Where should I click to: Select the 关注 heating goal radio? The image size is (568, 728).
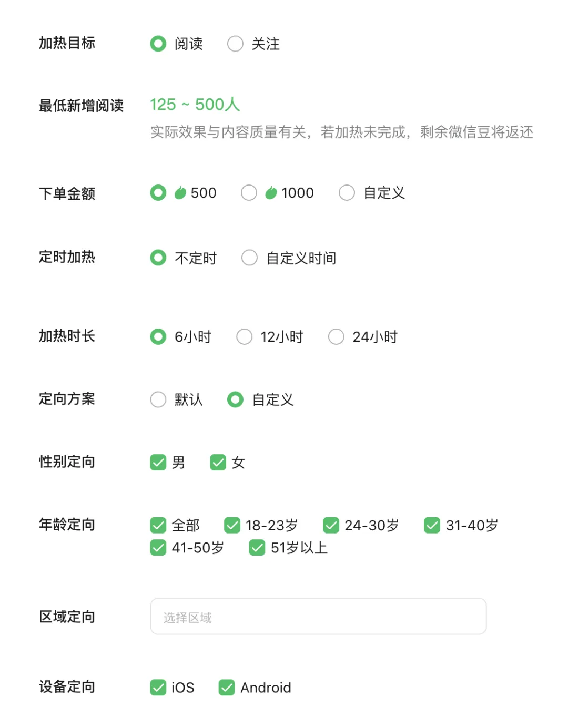[235, 44]
